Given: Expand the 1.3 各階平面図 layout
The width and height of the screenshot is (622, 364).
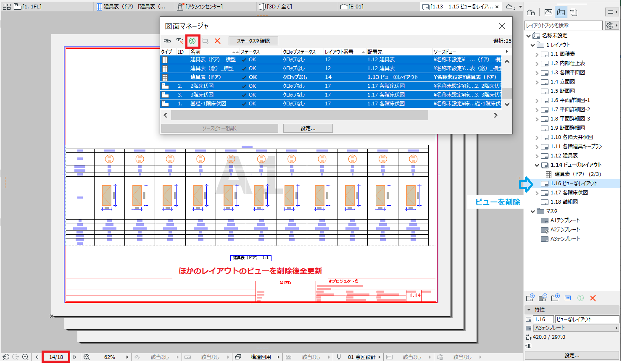Looking at the screenshot, I should 537,73.
